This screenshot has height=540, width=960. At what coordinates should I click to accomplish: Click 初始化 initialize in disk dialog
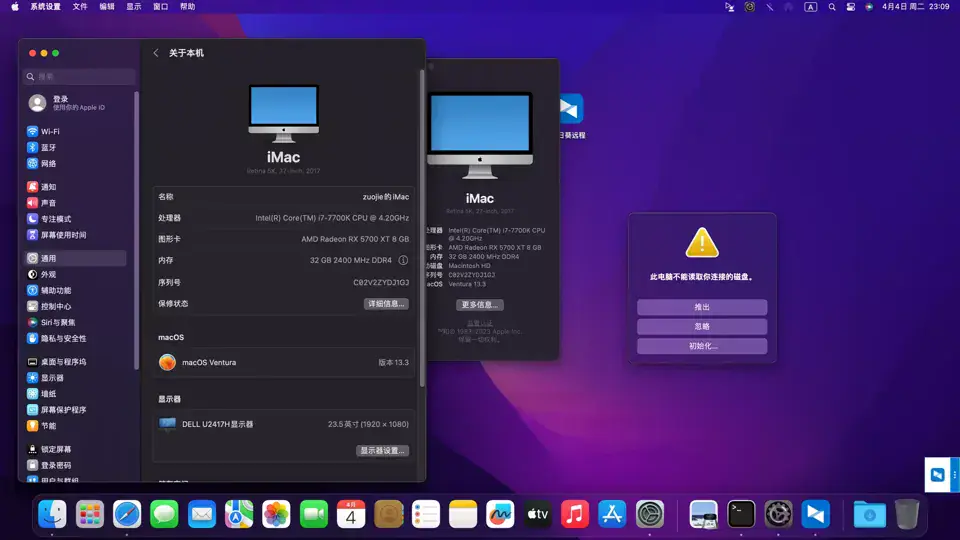pos(702,346)
